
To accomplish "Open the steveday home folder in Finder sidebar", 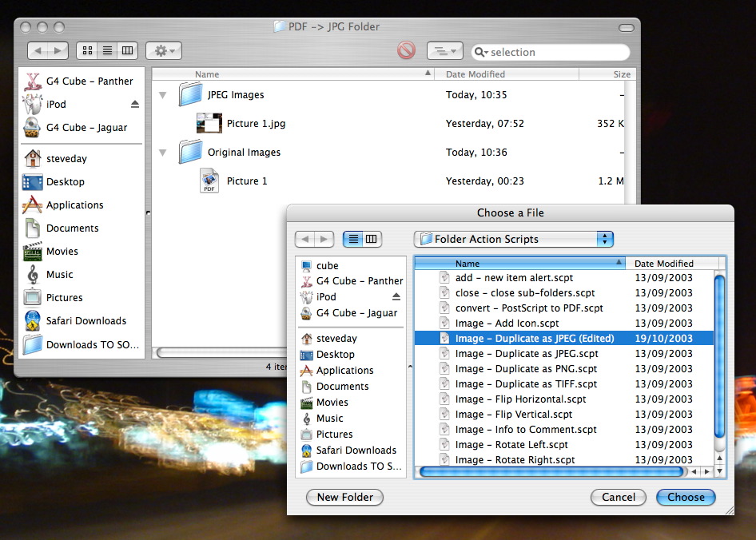I will pyautogui.click(x=32, y=159).
